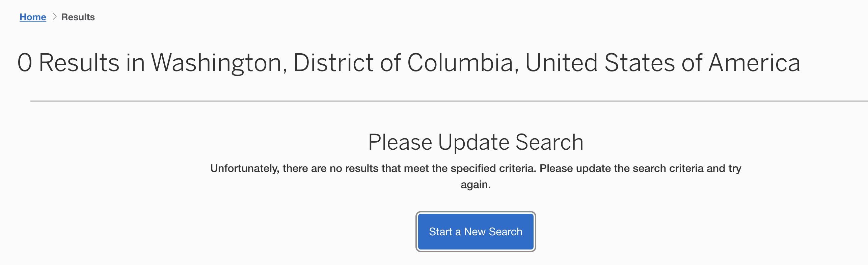Click the word "Search" in centered heading
868x265 pixels.
549,142
